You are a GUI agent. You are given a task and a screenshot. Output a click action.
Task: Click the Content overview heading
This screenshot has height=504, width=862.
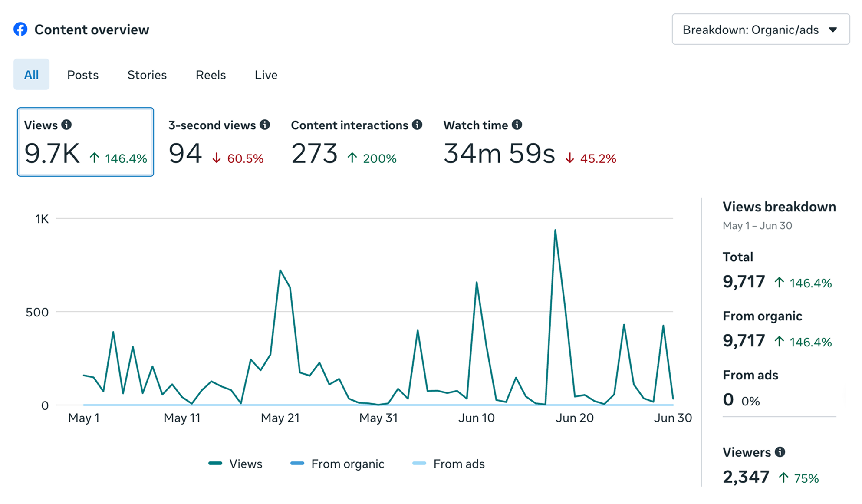(92, 30)
